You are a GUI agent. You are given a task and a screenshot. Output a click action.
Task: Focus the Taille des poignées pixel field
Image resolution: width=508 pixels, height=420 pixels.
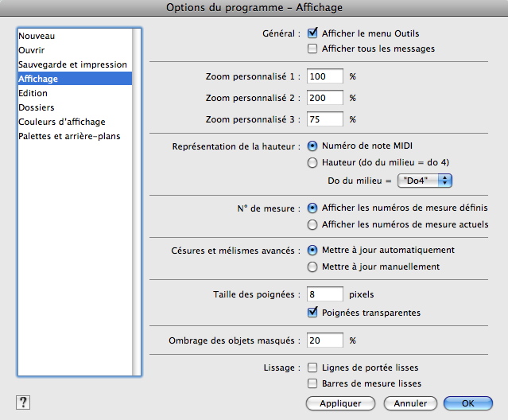tap(325, 294)
